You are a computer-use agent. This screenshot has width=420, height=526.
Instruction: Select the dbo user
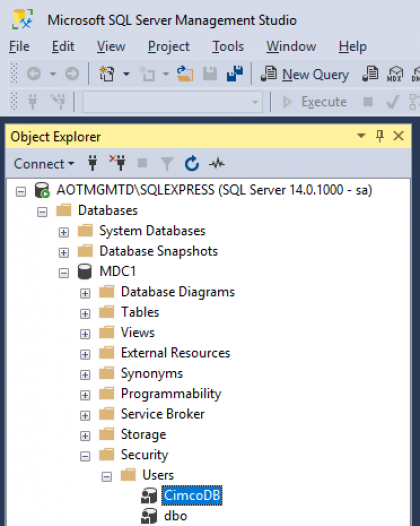click(175, 516)
